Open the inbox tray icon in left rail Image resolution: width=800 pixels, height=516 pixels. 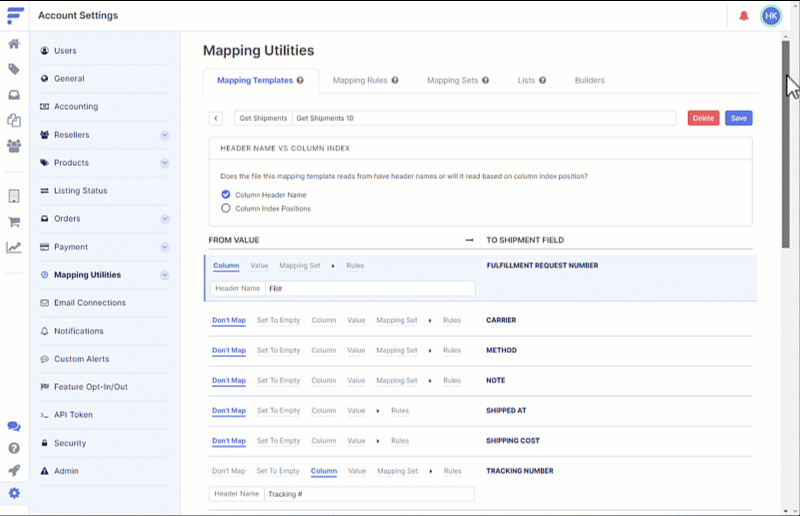(14, 95)
